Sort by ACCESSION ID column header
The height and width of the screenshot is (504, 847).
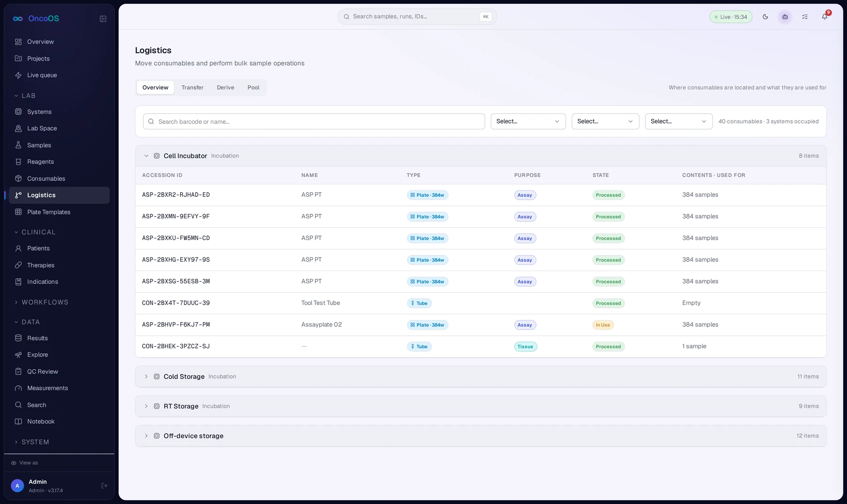click(162, 175)
